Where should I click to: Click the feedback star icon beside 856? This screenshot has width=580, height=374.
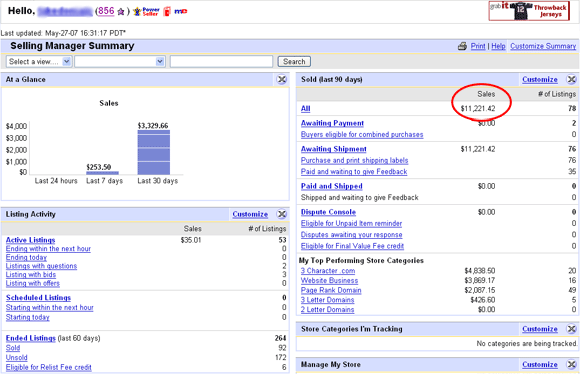[x=121, y=12]
